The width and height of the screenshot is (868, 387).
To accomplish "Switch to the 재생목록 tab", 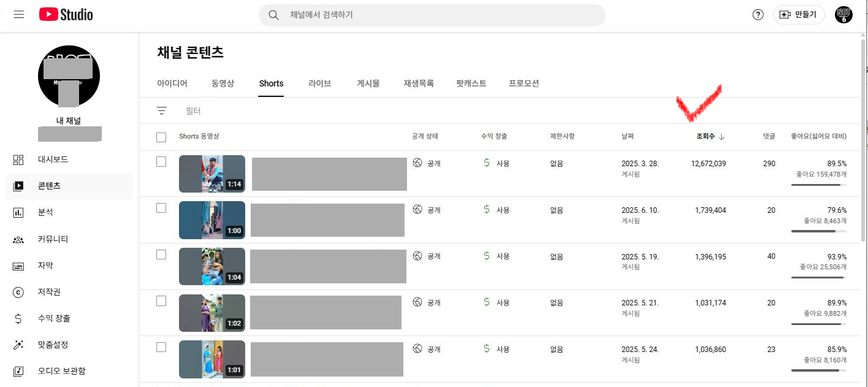I will pos(419,83).
